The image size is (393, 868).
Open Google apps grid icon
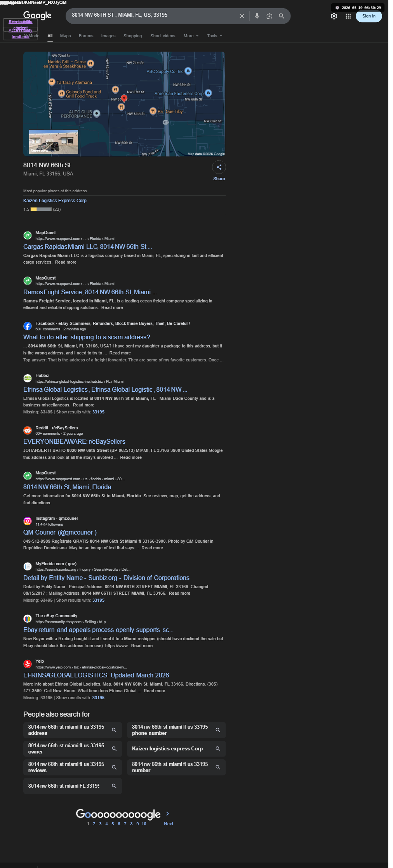[348, 16]
